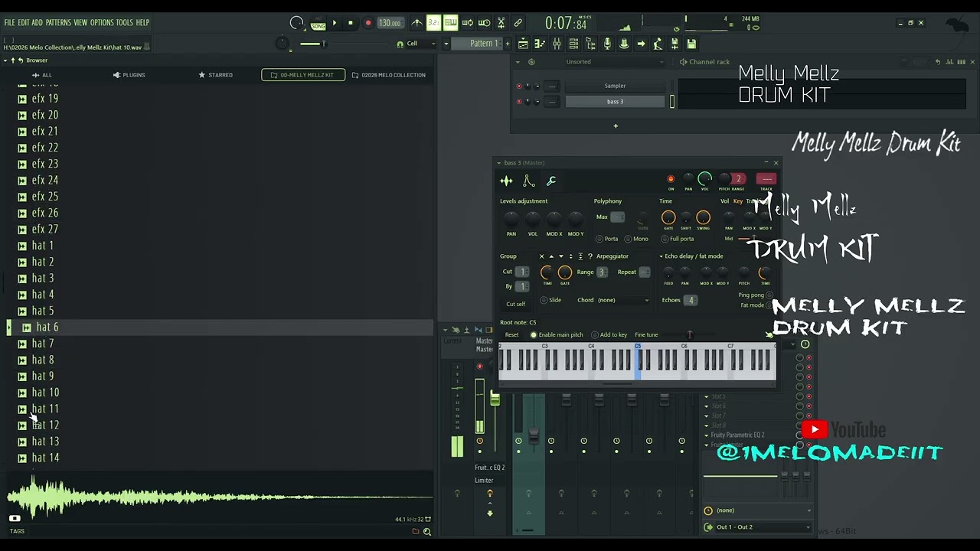
Task: Open the mixer (none) input dropdown
Action: (756, 510)
